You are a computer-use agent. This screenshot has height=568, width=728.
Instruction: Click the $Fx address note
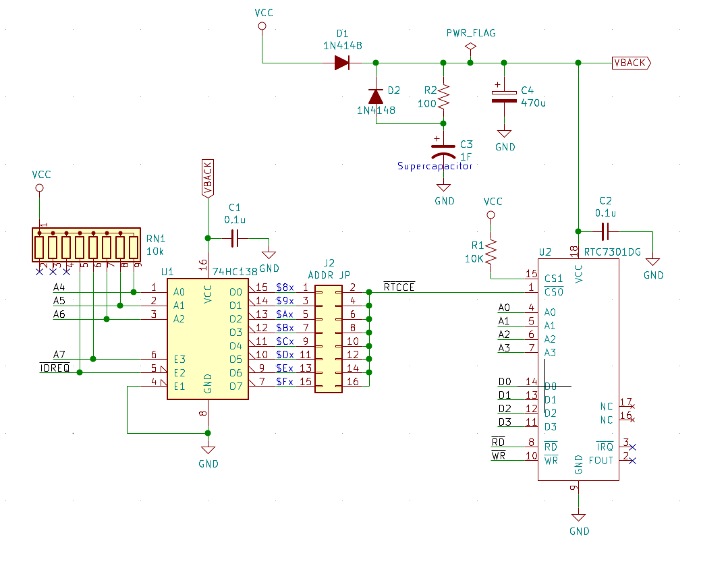285,381
